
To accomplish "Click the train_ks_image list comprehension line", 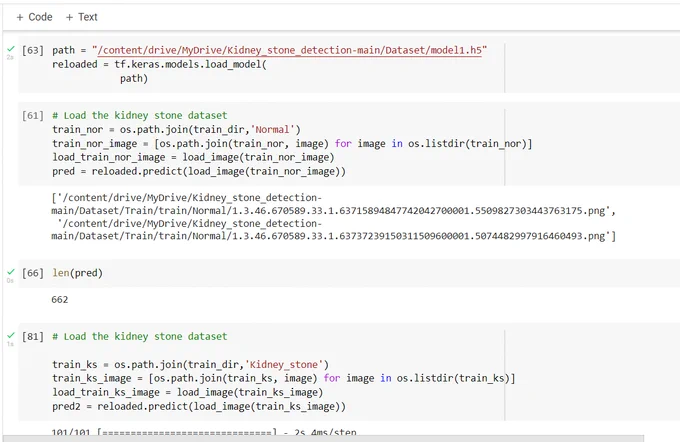I will [284, 378].
